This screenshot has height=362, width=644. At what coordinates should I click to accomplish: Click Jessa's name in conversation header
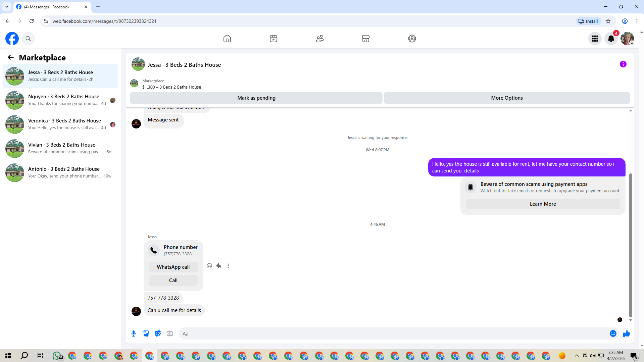click(x=184, y=65)
